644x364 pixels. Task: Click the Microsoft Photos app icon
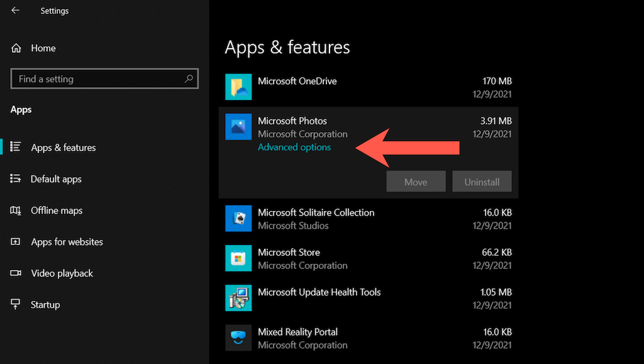click(238, 127)
